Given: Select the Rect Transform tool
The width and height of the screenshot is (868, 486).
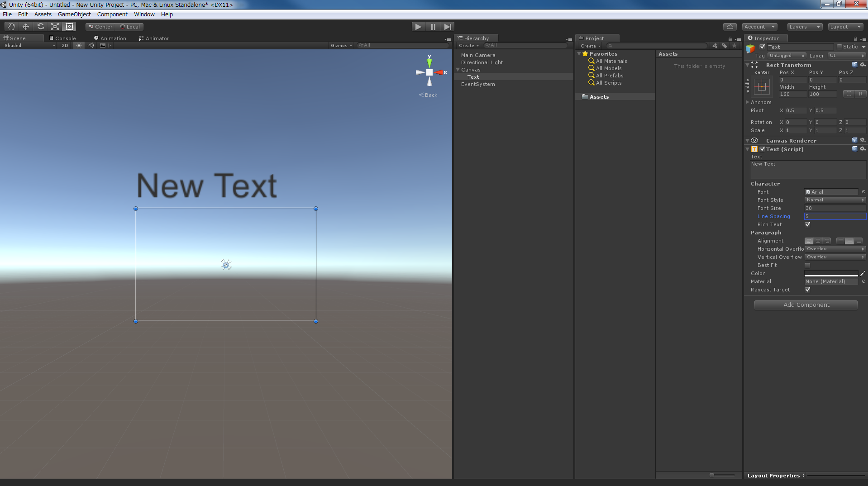Looking at the screenshot, I should 69,27.
